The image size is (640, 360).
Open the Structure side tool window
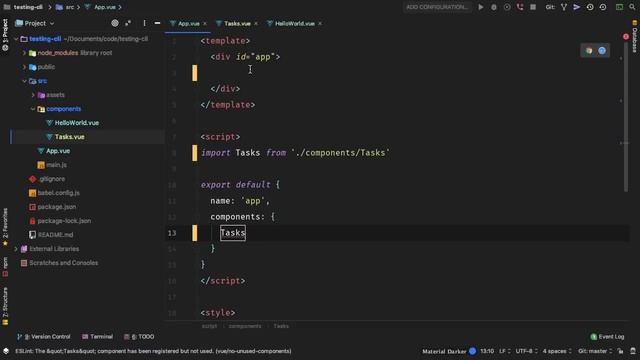pos(5,306)
